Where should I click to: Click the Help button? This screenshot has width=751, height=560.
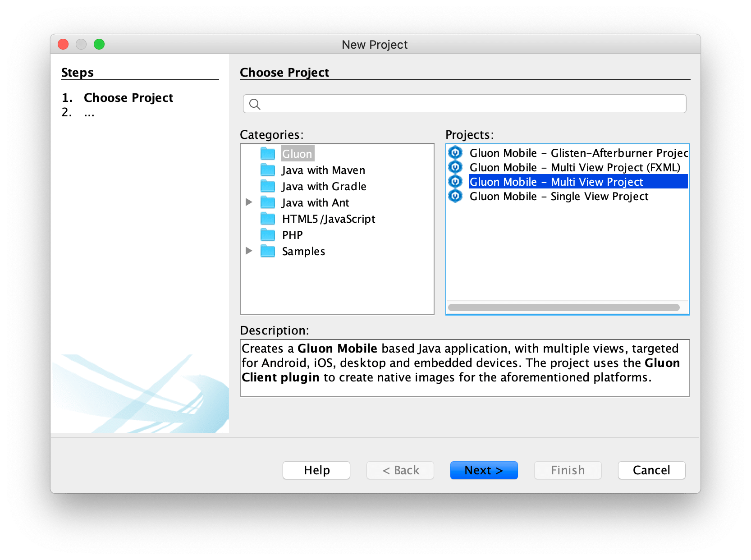[x=316, y=470]
